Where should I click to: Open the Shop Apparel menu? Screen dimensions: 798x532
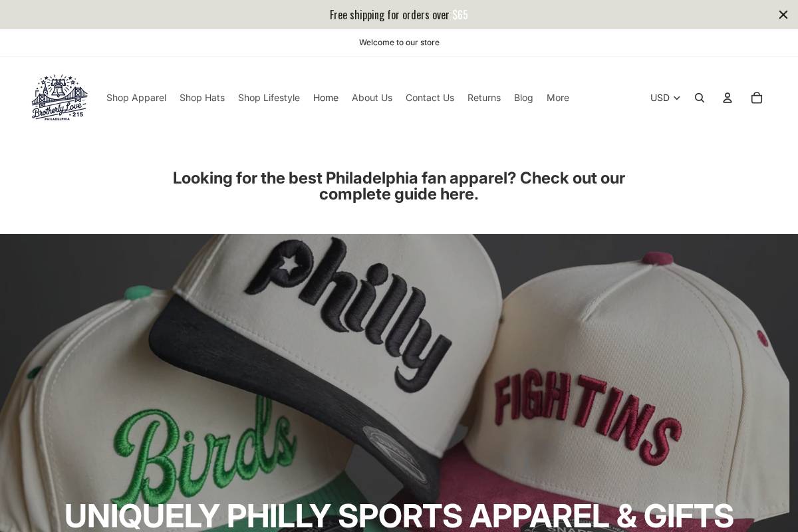[x=136, y=98]
